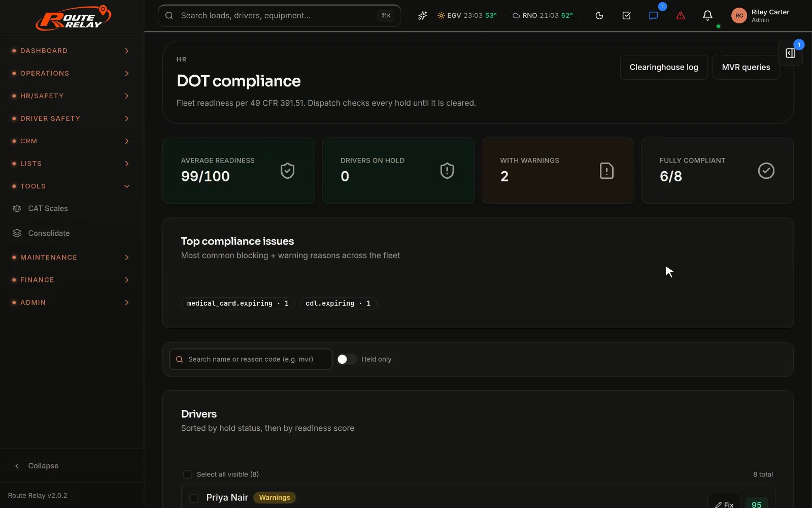This screenshot has height=508, width=812.
Task: Open the notifications bell
Action: coord(707,16)
